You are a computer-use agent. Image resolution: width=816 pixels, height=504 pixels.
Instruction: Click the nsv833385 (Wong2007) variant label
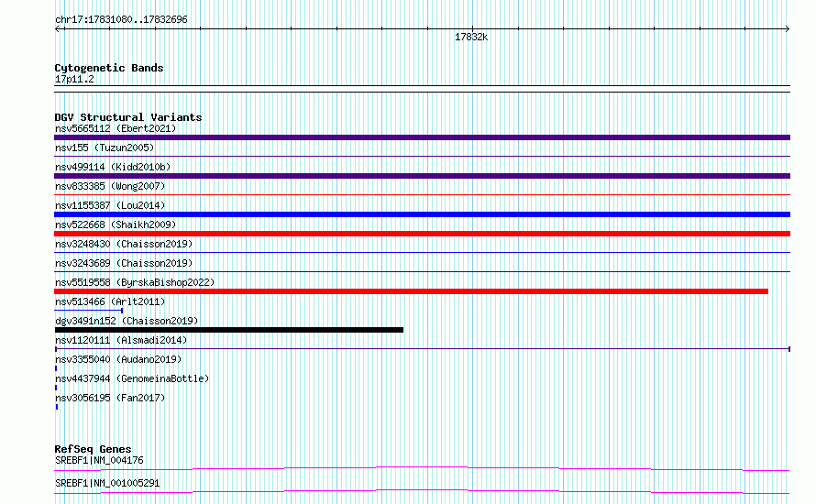point(110,186)
